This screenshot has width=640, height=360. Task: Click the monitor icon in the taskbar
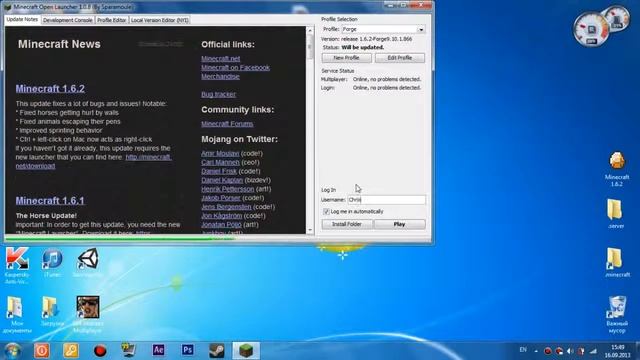point(129,350)
